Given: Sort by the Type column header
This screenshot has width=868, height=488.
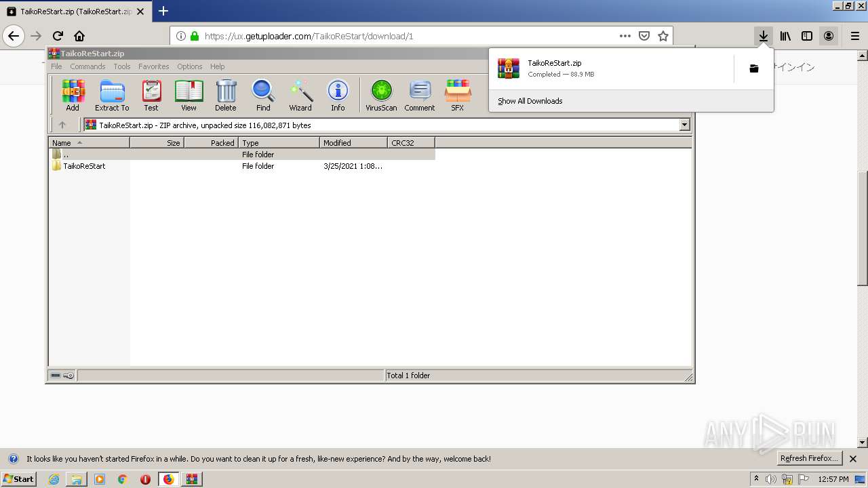Looking at the screenshot, I should point(279,142).
